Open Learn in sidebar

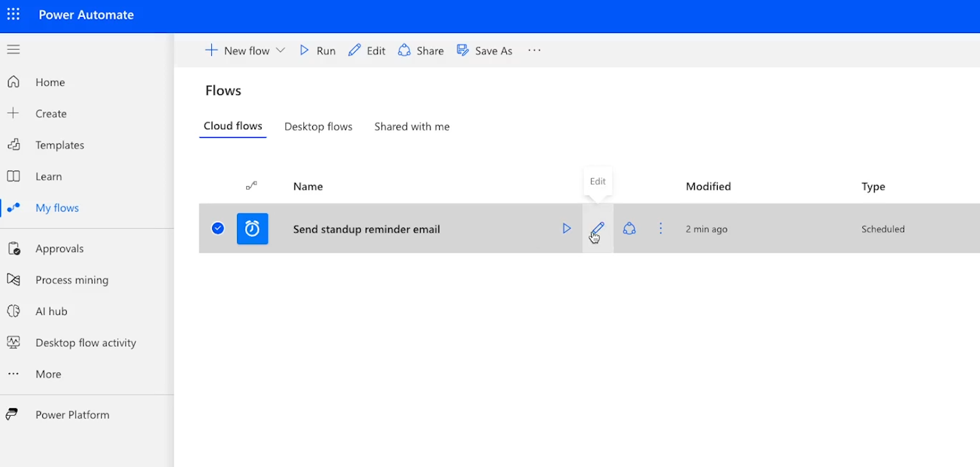pos(48,176)
